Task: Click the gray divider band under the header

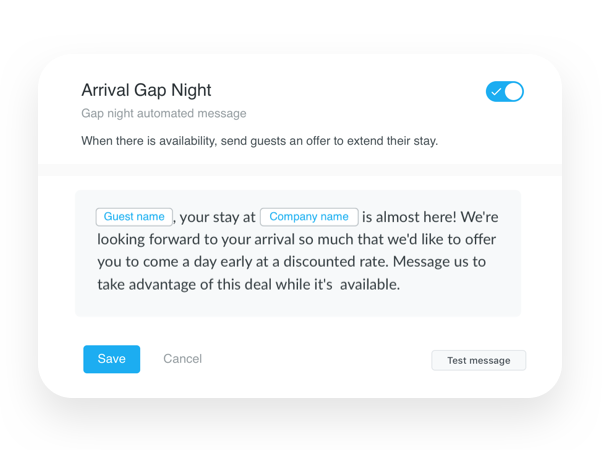Action: coord(300,170)
